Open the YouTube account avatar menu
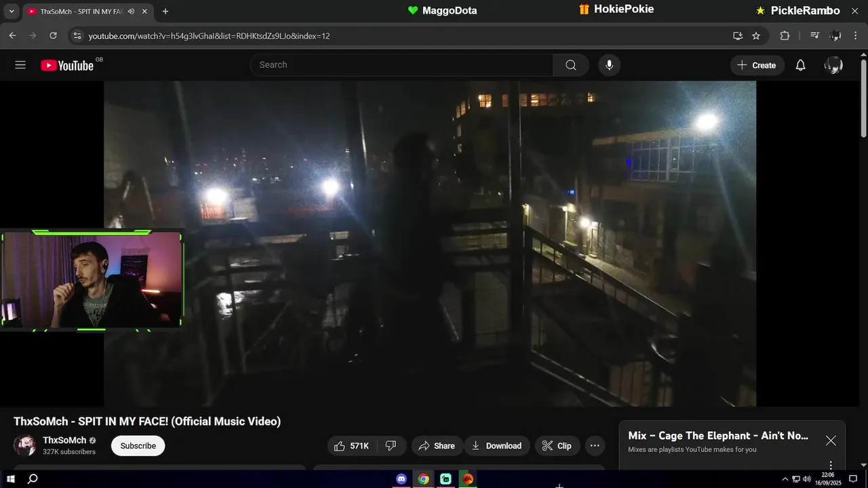The height and width of the screenshot is (488, 868). click(x=833, y=65)
